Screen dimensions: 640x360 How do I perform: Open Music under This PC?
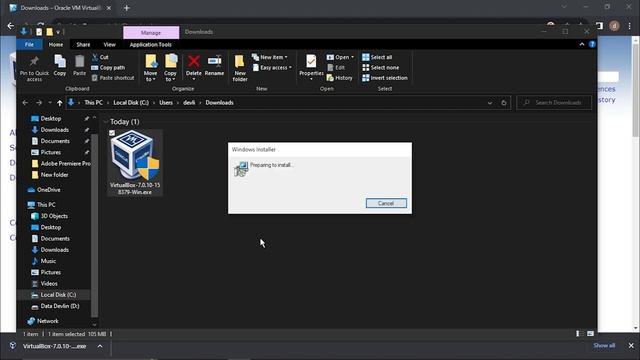48,261
